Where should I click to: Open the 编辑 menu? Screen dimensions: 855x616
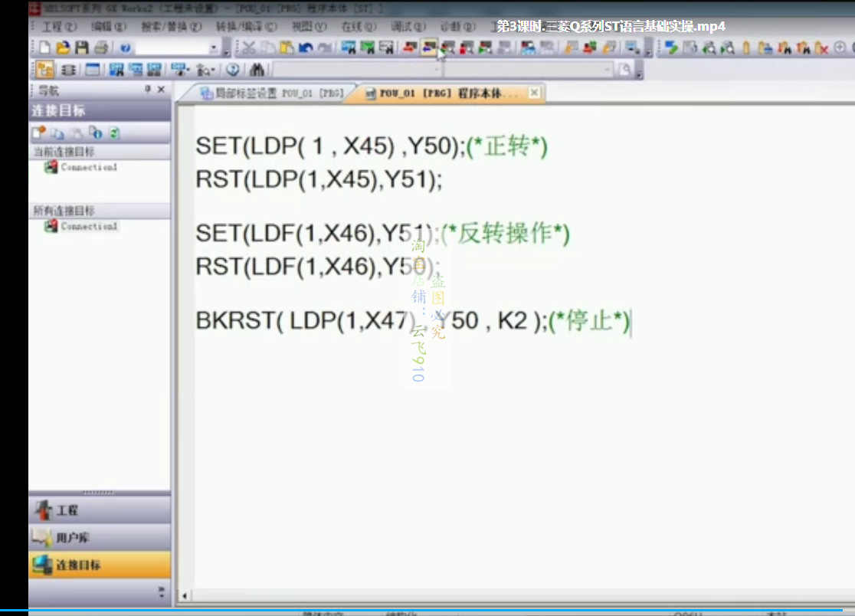click(x=108, y=26)
